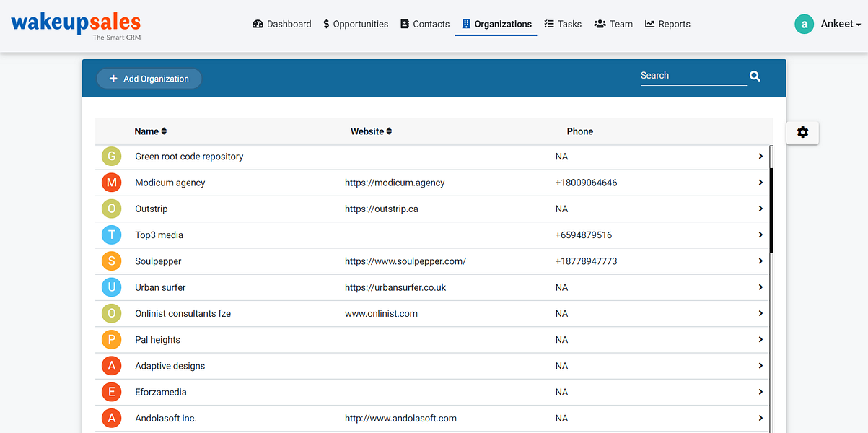Open the Eforzamedia name
Viewport: 868px width, 433px height.
pyautogui.click(x=161, y=392)
